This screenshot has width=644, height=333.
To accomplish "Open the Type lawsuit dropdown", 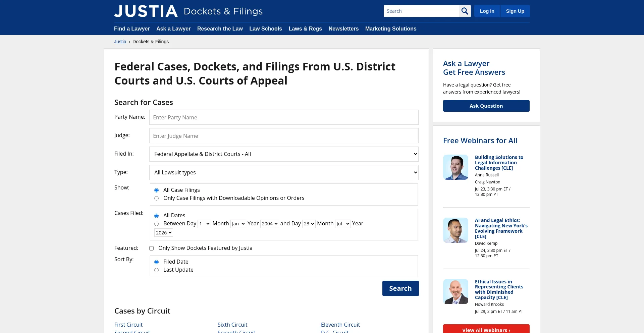I will pyautogui.click(x=284, y=172).
